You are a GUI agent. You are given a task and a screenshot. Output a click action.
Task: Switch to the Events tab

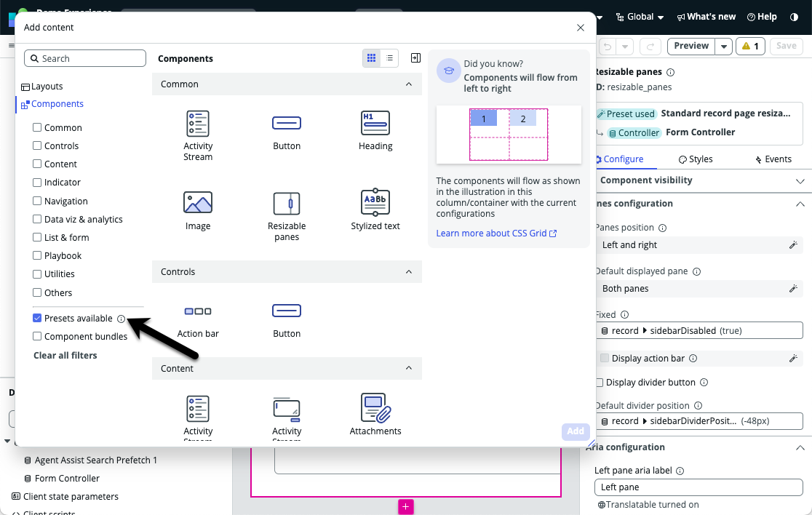773,159
